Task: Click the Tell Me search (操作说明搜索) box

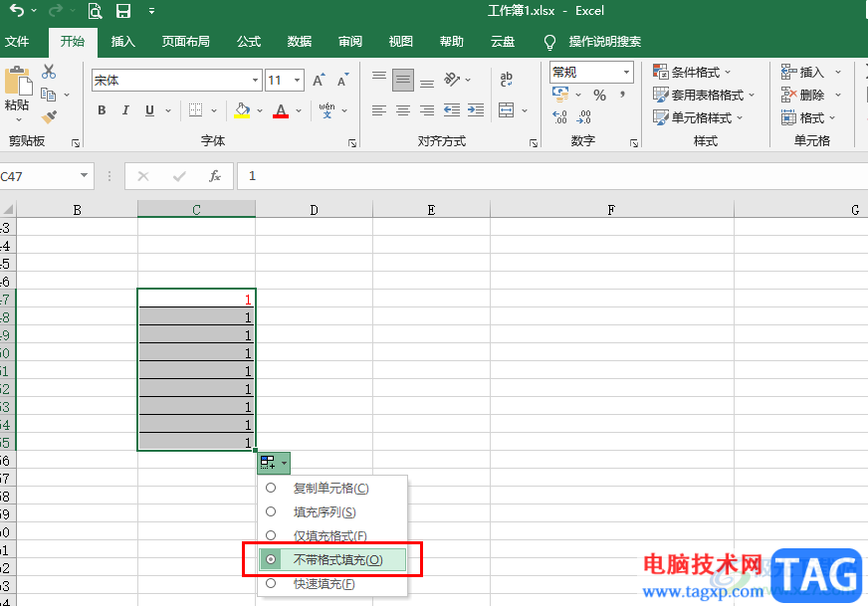Action: click(x=604, y=42)
